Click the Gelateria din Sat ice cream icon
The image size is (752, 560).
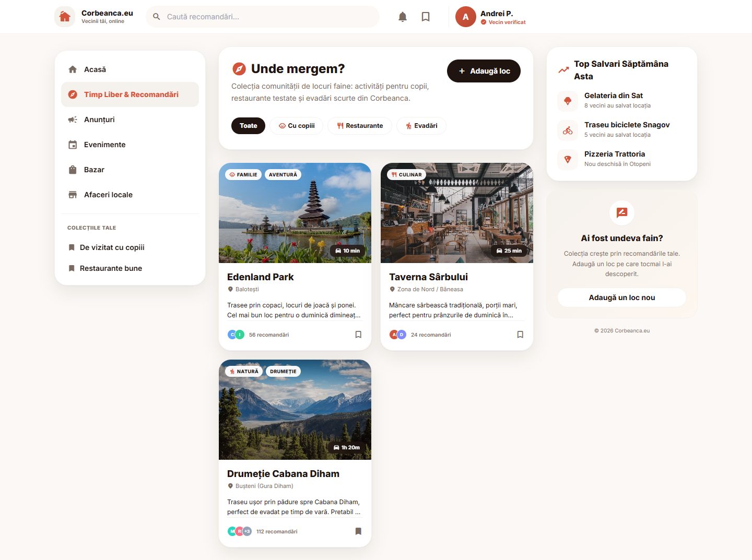(x=568, y=101)
